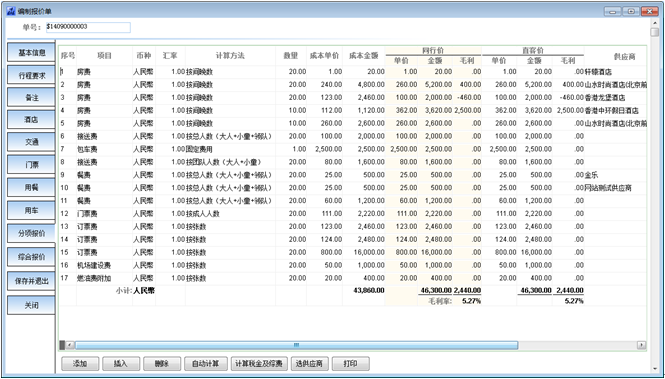The width and height of the screenshot is (665, 379).
Task: Run 自动计算 on the quote
Action: click(x=206, y=364)
